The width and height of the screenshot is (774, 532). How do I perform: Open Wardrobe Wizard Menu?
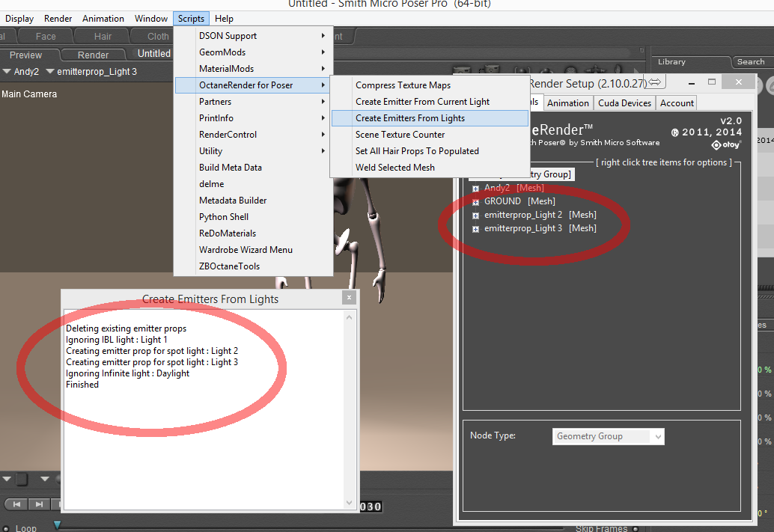[254, 250]
